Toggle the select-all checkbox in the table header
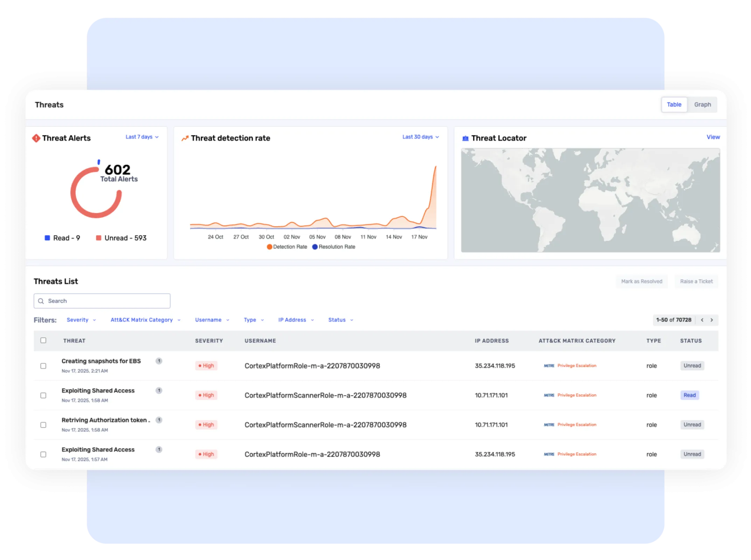The image size is (751, 560). click(x=43, y=341)
